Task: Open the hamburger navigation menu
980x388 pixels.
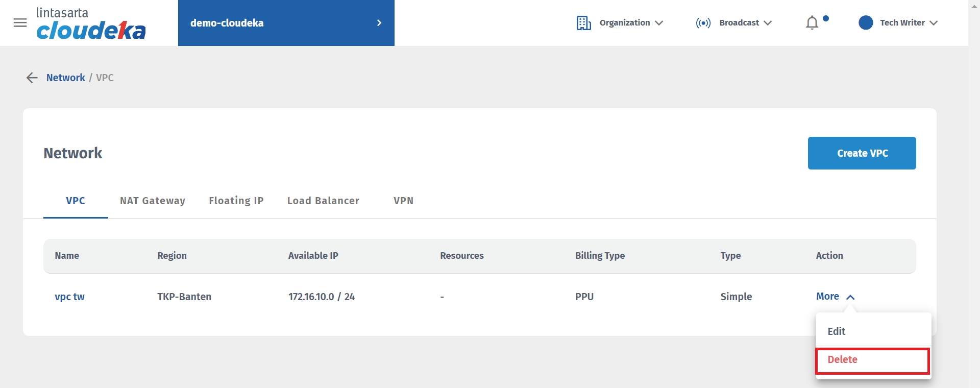Action: (x=20, y=23)
